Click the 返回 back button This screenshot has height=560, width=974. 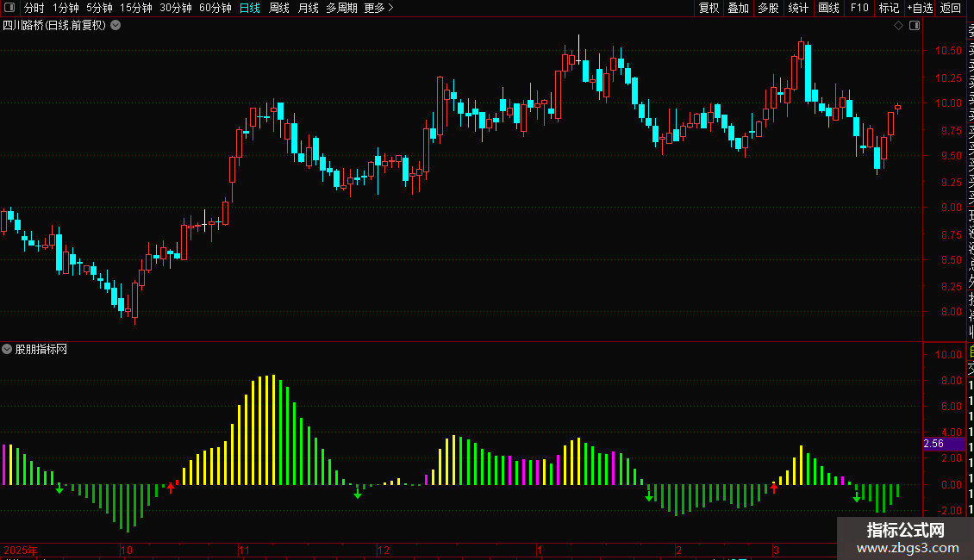tap(951, 8)
